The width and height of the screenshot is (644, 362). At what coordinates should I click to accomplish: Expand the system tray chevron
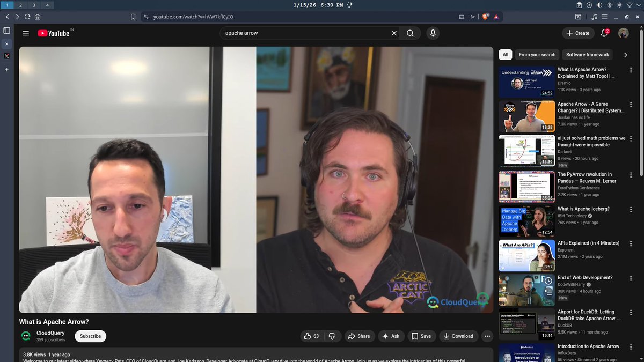click(x=639, y=5)
